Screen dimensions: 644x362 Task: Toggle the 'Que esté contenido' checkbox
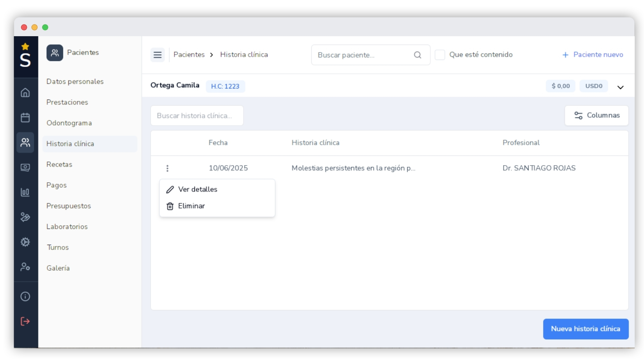click(440, 55)
